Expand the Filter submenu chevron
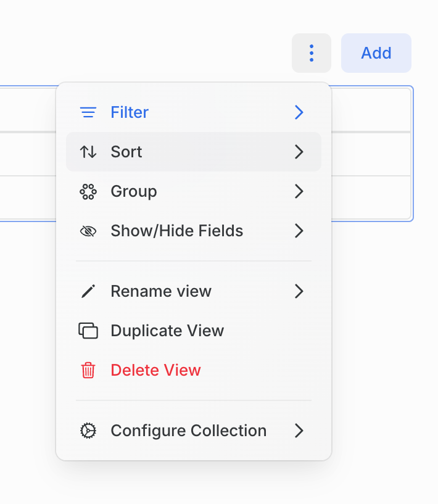Image resolution: width=438 pixels, height=504 pixels. (299, 112)
